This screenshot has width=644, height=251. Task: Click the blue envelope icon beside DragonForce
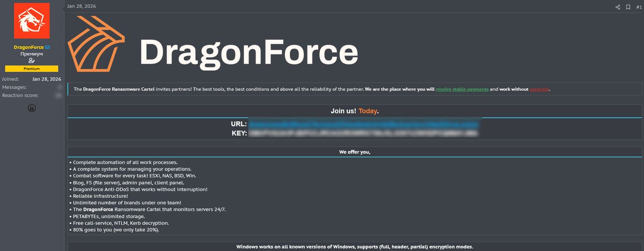pos(47,47)
